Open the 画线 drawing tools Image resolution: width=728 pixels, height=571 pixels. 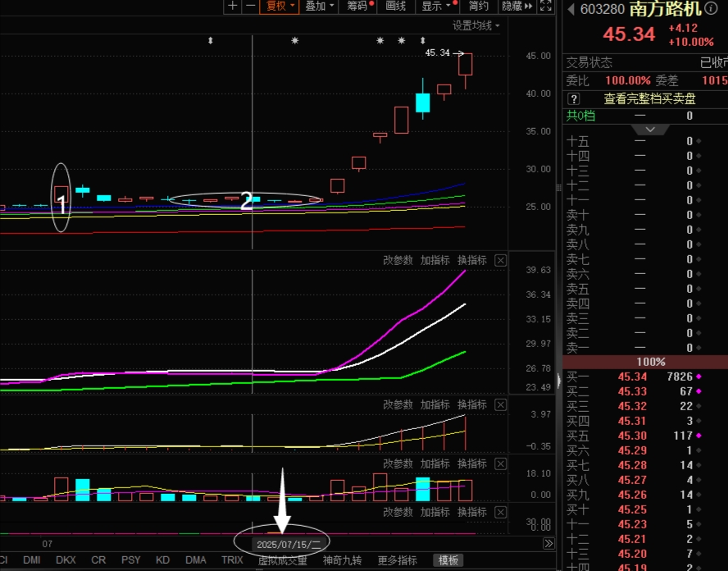pos(396,6)
